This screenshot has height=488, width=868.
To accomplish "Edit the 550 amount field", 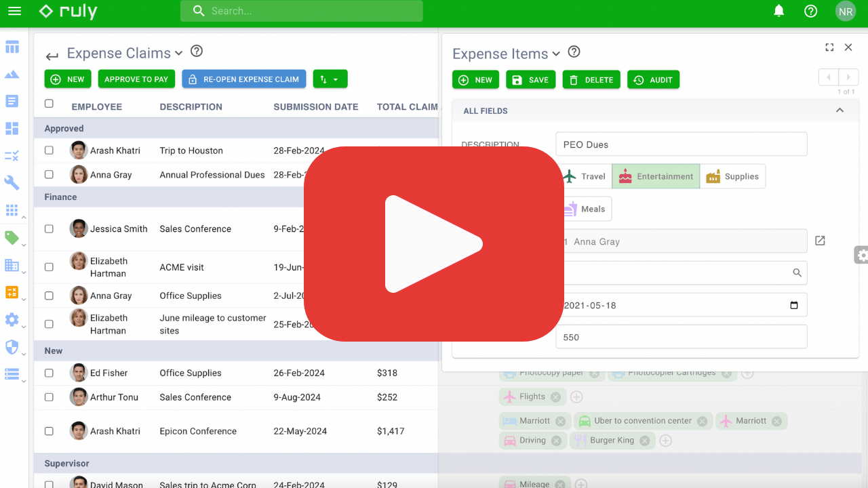I will tap(681, 337).
